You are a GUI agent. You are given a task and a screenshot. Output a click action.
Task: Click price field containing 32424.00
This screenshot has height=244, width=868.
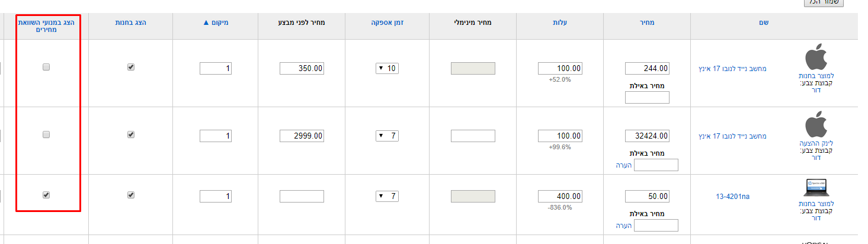647,136
